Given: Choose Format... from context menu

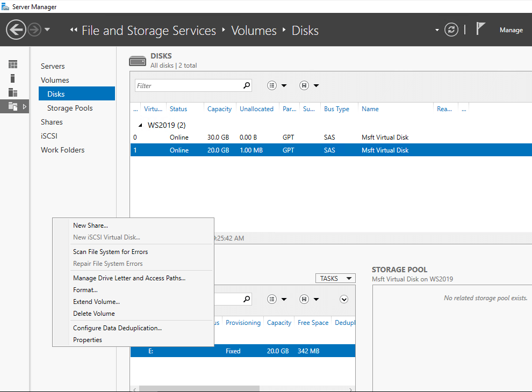Looking at the screenshot, I should point(85,290).
